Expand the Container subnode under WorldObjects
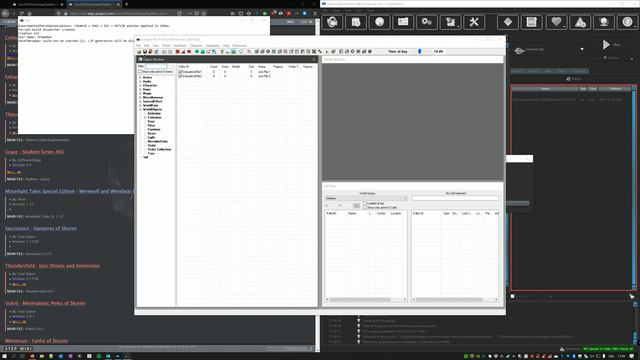 point(145,118)
